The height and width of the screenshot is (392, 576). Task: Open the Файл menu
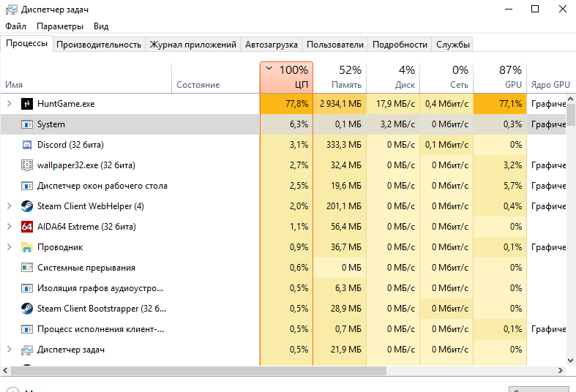pyautogui.click(x=15, y=26)
